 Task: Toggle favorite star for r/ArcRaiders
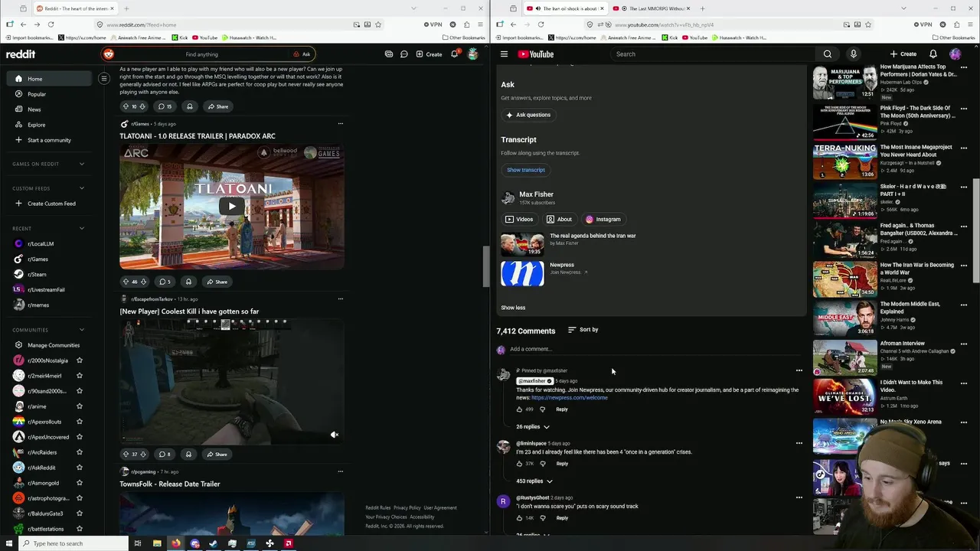(80, 452)
